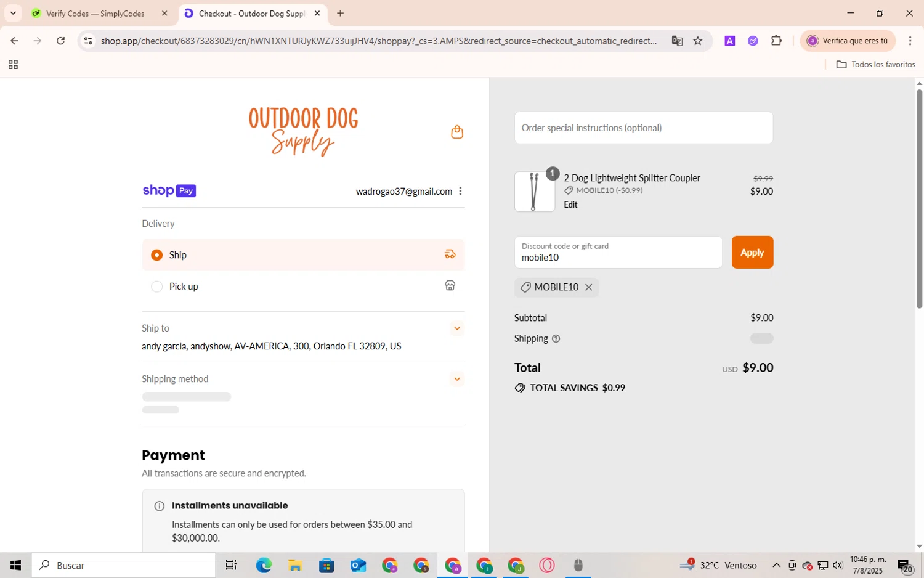Click the store pickup icon
This screenshot has width=924, height=578.
pos(450,285)
